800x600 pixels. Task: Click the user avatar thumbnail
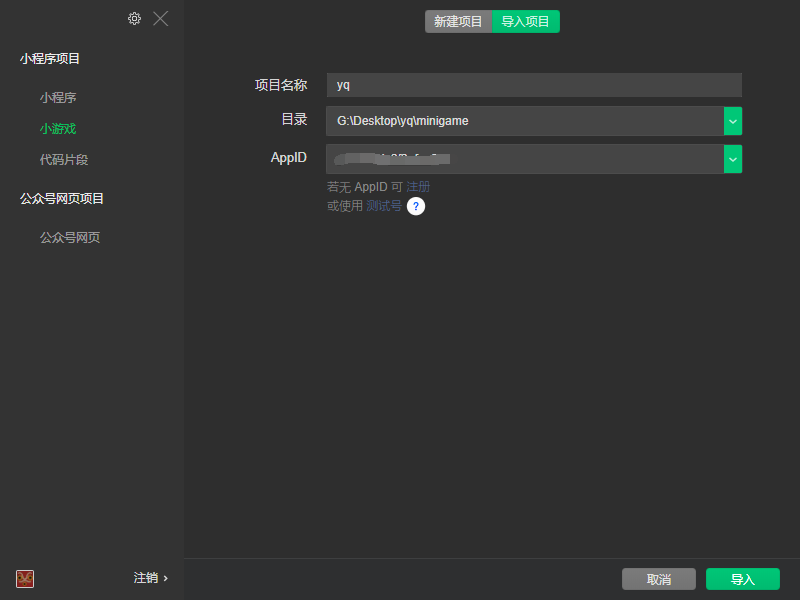25,579
